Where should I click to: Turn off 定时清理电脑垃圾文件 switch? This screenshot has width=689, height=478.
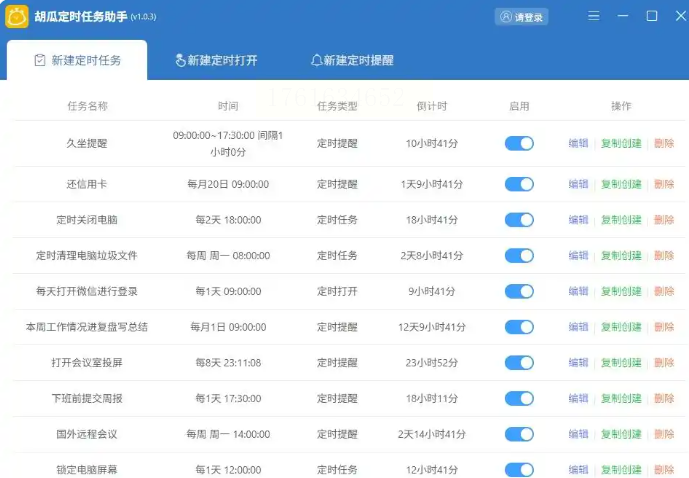(519, 255)
